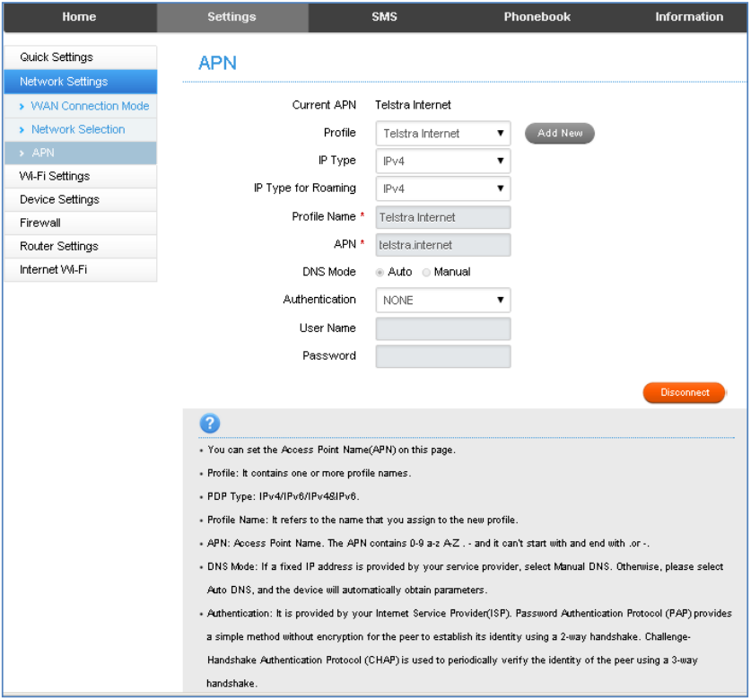751x700 pixels.
Task: Open the IP Type for Roaming dropdown
Action: coord(442,189)
